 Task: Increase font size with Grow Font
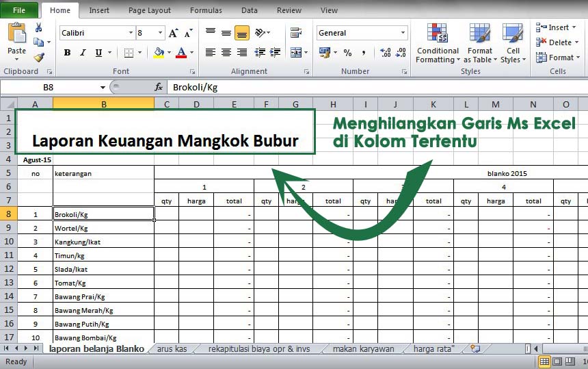click(173, 33)
